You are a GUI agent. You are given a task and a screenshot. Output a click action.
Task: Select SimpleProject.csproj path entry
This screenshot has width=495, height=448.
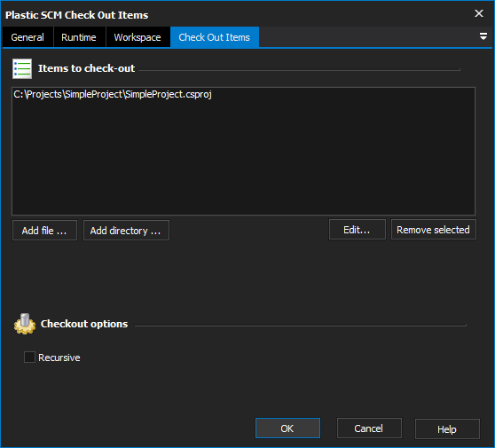pyautogui.click(x=113, y=94)
